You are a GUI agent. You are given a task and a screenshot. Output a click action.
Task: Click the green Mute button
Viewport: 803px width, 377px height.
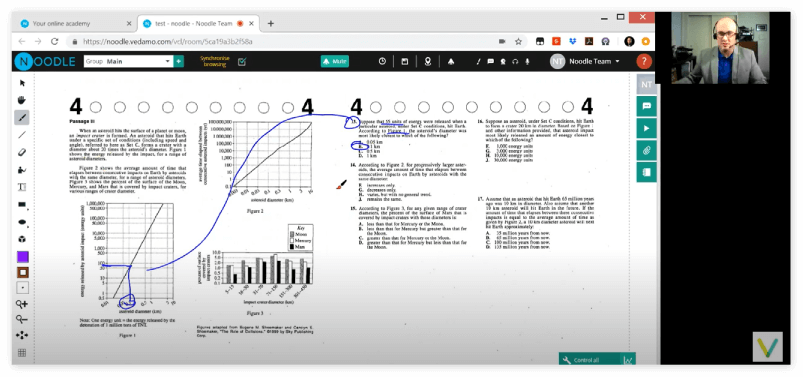tap(335, 61)
